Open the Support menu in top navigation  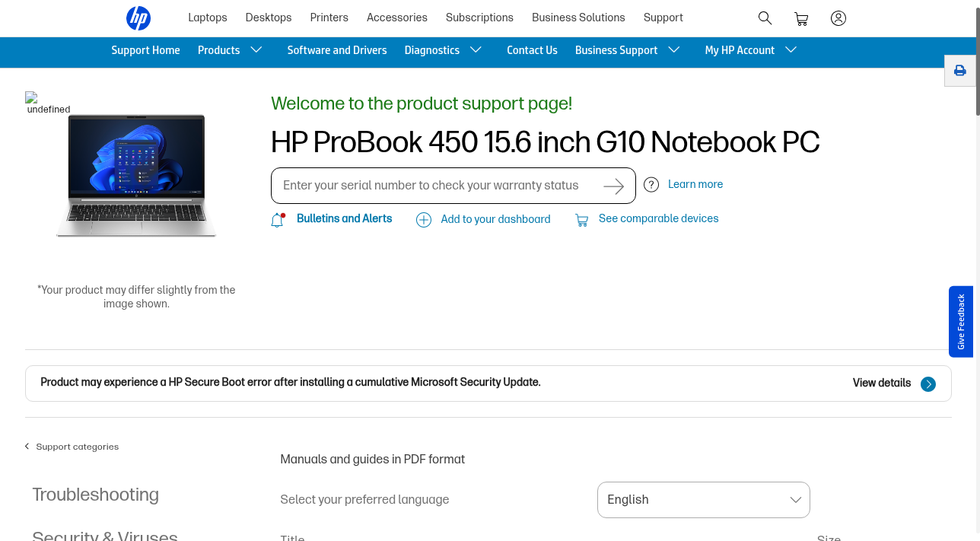point(663,18)
